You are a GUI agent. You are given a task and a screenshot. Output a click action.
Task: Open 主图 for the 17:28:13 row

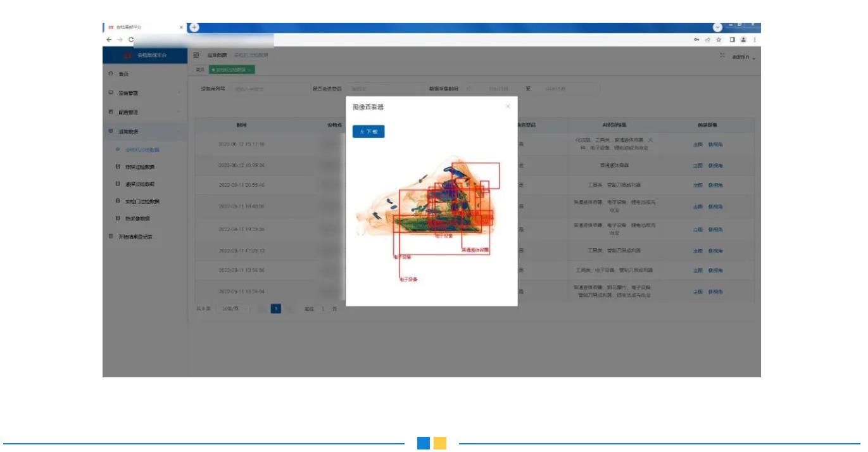699,250
